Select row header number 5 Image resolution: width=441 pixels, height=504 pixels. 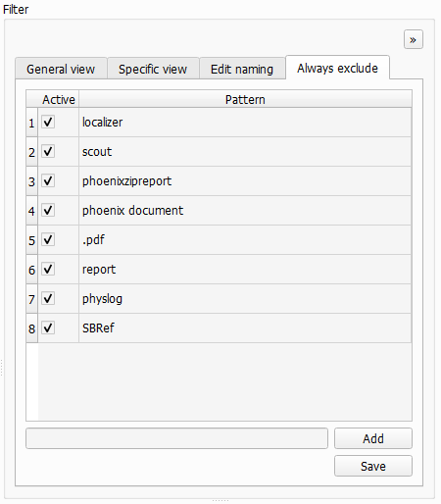(x=31, y=240)
